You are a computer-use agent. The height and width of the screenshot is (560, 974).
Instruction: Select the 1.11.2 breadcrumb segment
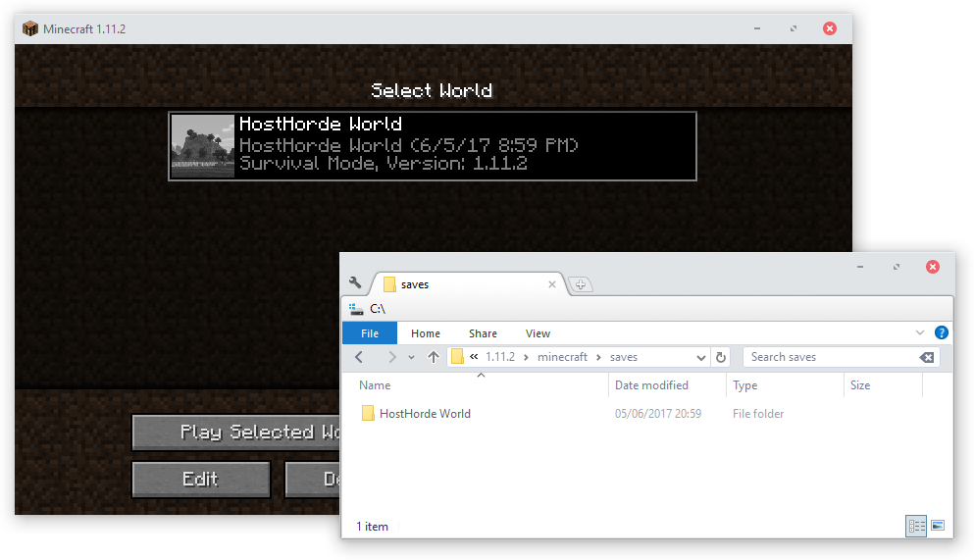tap(500, 357)
